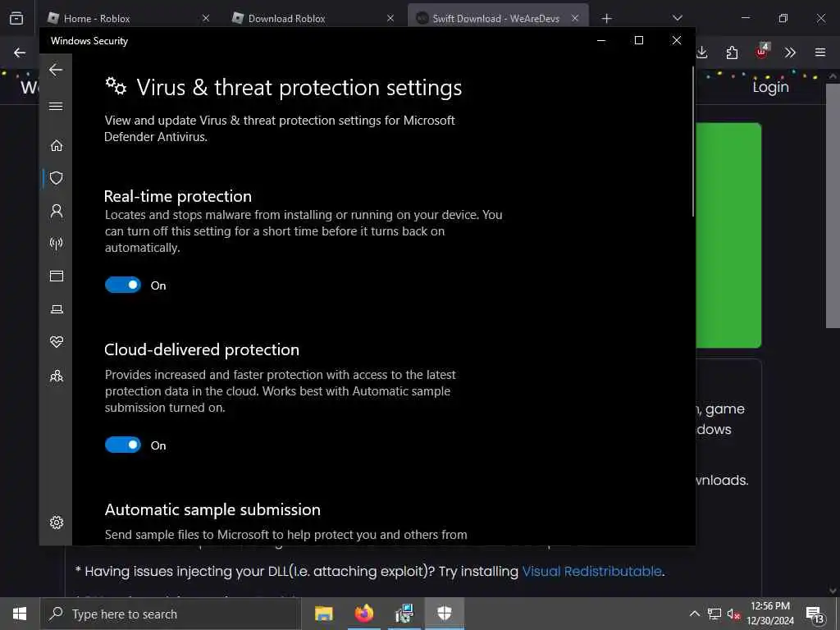
Task: Turn off Real-time protection toggle
Action: (x=123, y=285)
